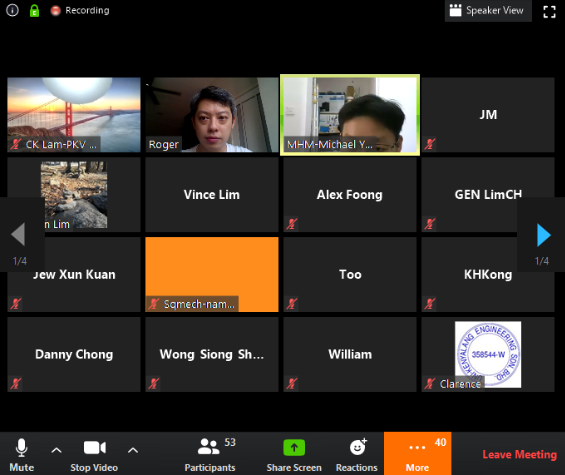Open the Reactions menu
Screen dimensions: 565x475
357,454
